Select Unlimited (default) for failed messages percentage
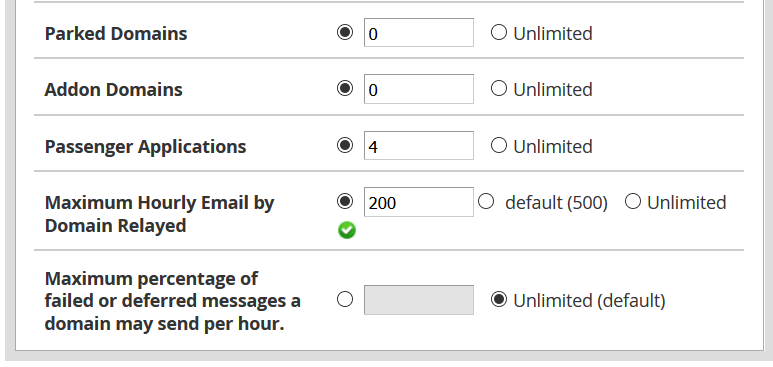The height and width of the screenshot is (367, 773). (x=499, y=299)
